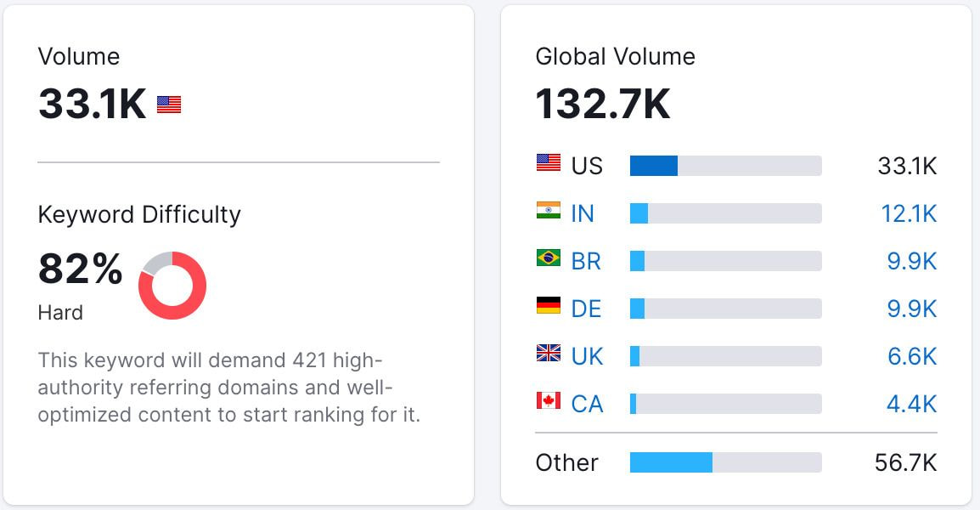Click the Brazil flag icon

point(549,258)
